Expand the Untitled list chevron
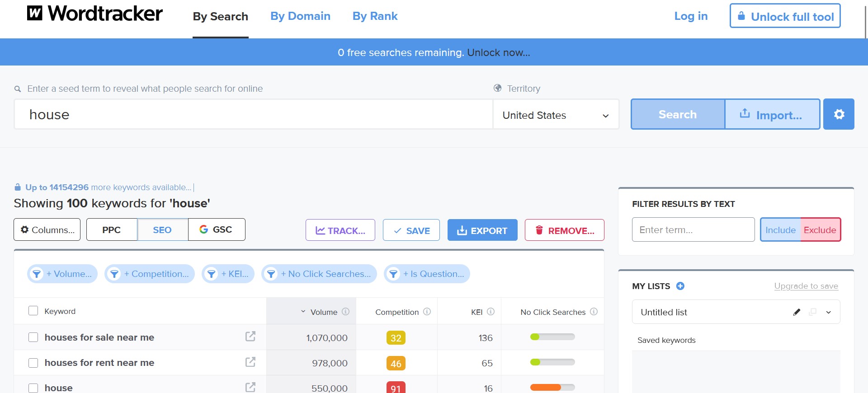This screenshot has width=868, height=393. click(x=828, y=312)
